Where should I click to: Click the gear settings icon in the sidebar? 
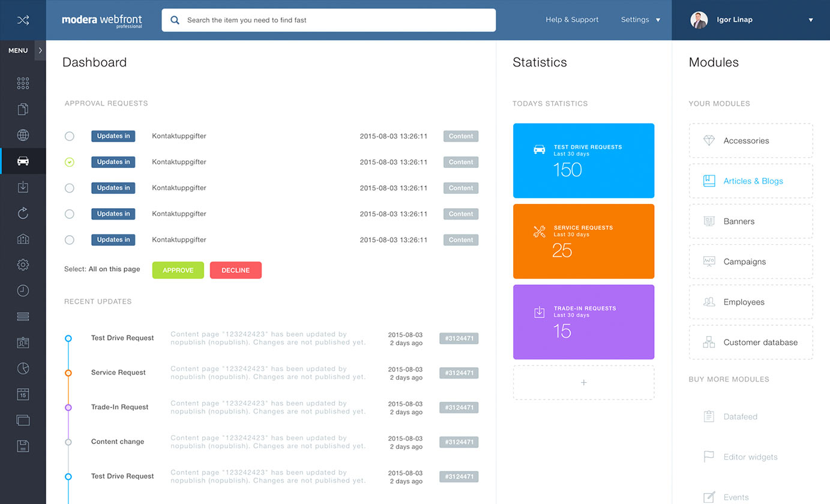(23, 265)
